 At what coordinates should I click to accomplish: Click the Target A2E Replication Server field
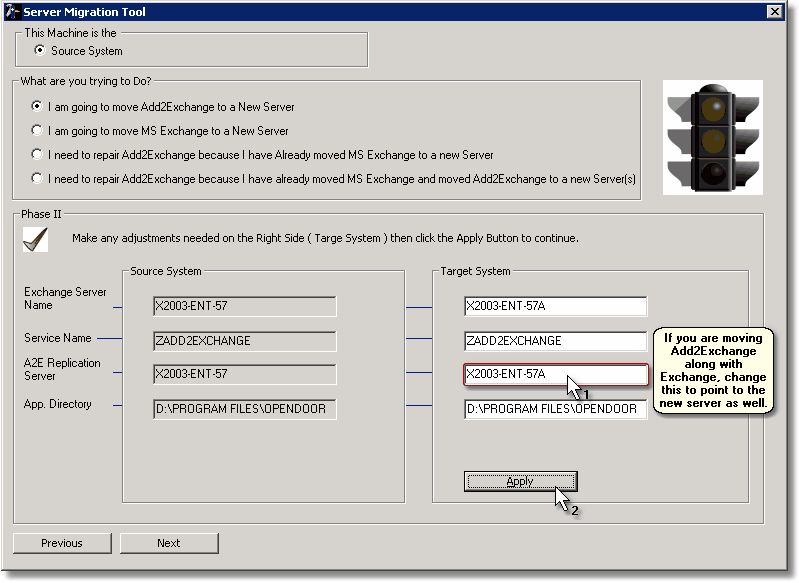[x=555, y=374]
